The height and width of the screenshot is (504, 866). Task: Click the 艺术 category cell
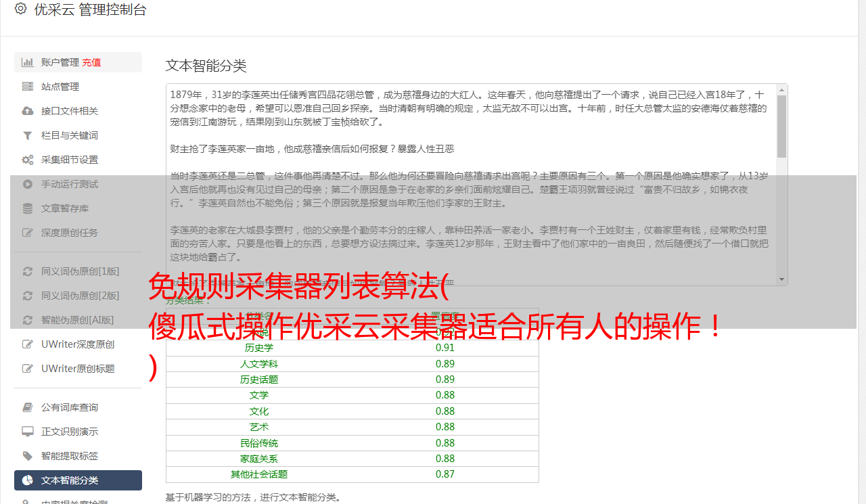tap(259, 427)
